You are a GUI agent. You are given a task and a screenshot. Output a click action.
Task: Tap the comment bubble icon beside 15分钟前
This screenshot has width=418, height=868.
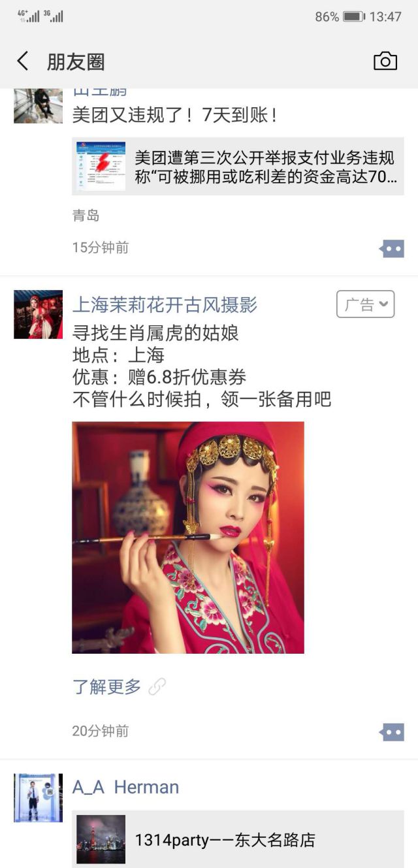[392, 248]
